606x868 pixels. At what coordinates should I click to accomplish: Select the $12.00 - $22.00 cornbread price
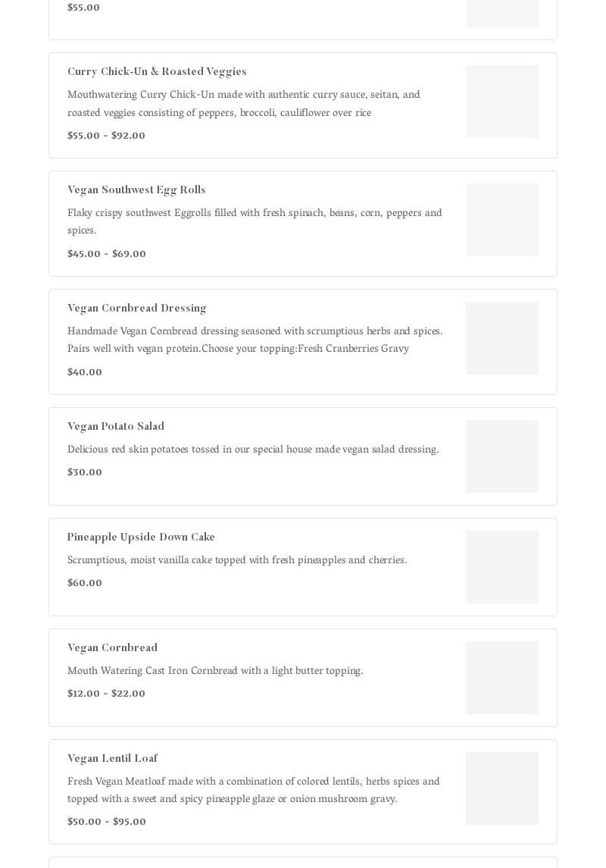[106, 694]
